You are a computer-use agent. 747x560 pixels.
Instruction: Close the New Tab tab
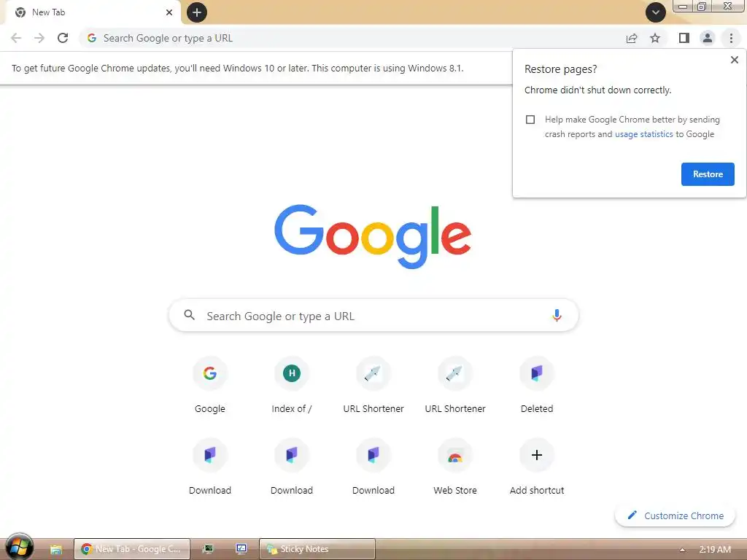pyautogui.click(x=169, y=12)
